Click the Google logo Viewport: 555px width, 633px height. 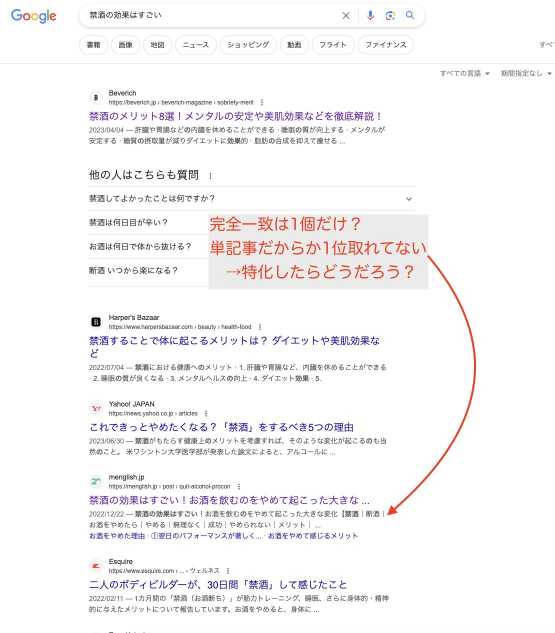point(34,16)
